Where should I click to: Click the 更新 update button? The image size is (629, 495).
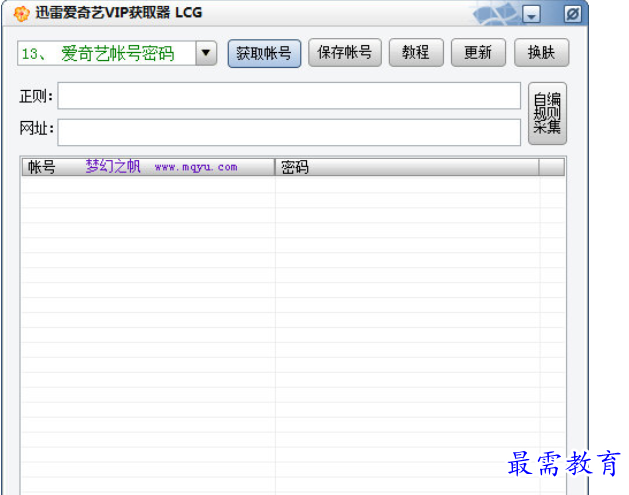[478, 53]
